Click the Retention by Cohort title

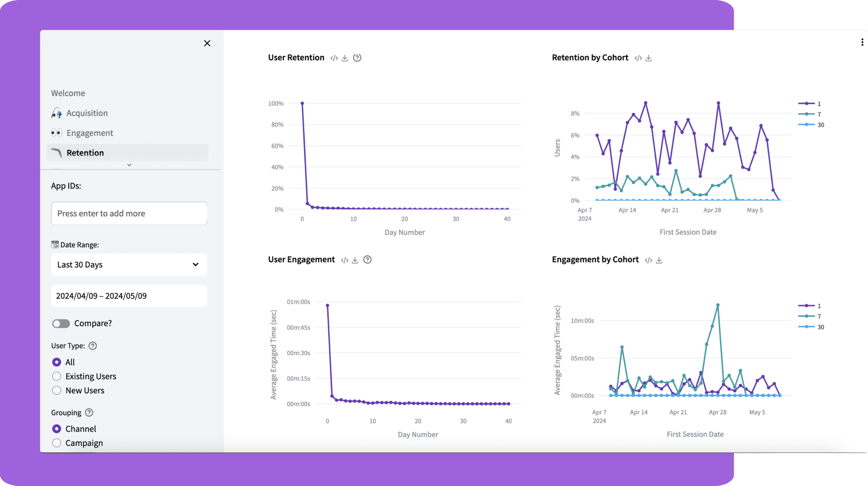click(590, 58)
